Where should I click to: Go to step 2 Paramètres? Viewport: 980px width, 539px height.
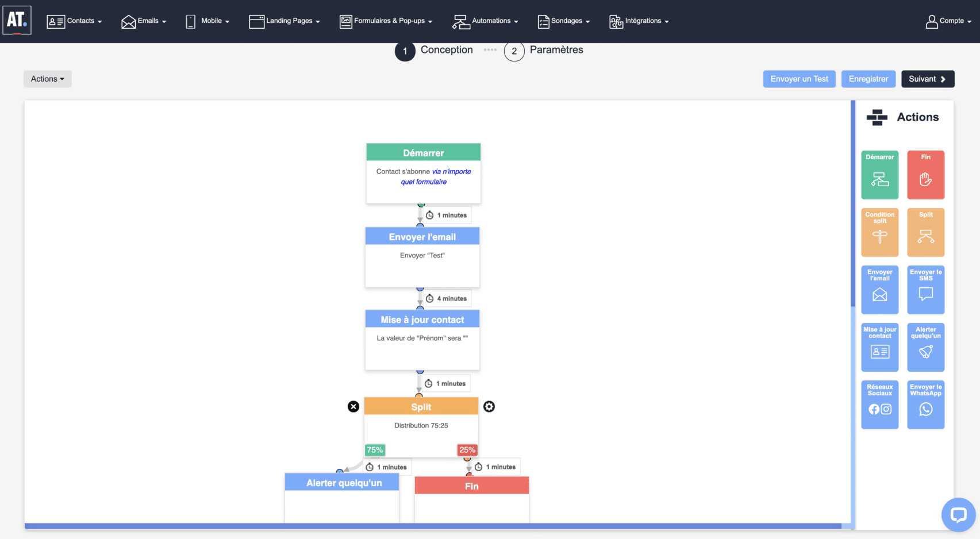click(x=544, y=51)
